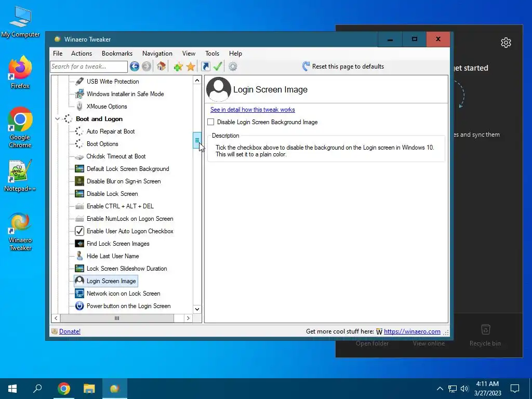Open the View menu
Viewport: 532px width, 399px height.
point(189,54)
